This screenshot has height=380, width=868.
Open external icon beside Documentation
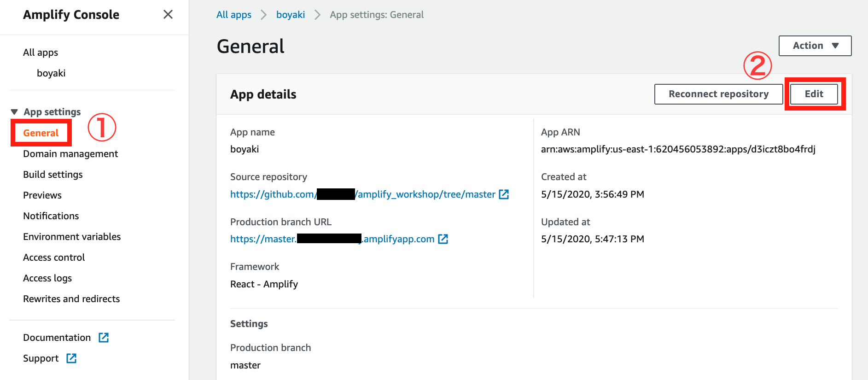coord(104,338)
